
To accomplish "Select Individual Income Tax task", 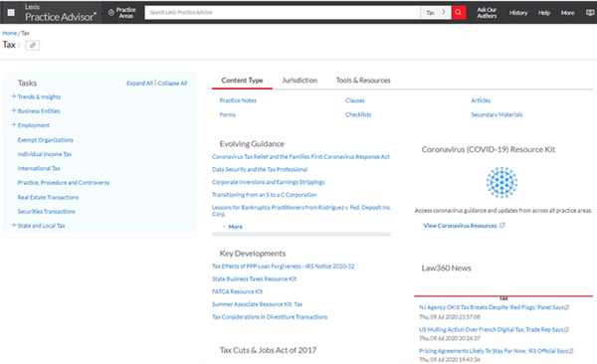I will click(x=45, y=154).
